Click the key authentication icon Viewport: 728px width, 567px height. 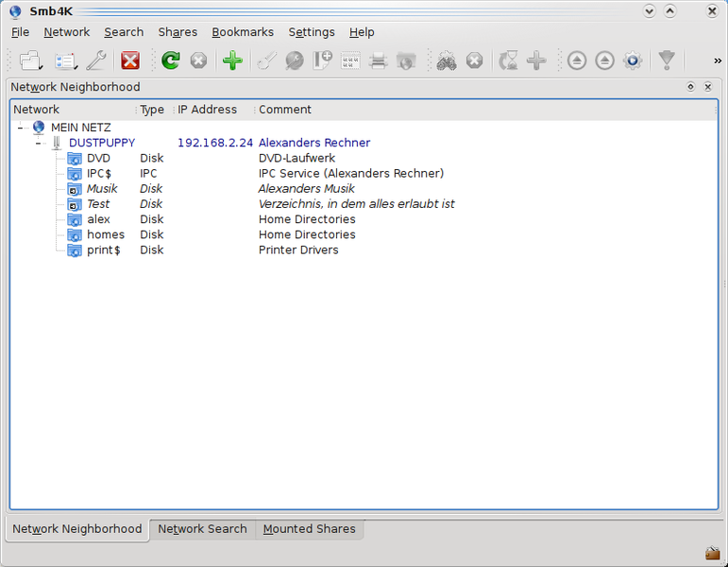point(267,60)
